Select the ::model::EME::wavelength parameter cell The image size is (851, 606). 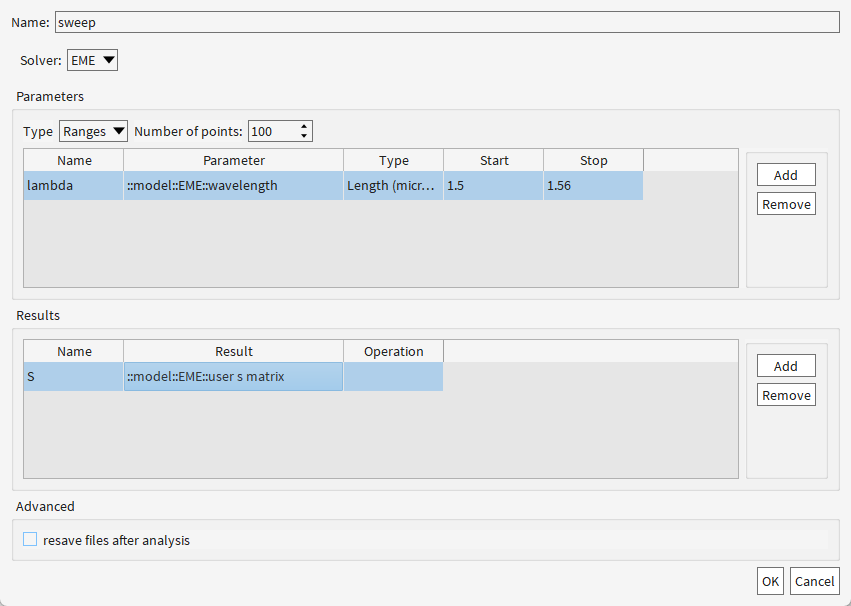coord(233,186)
